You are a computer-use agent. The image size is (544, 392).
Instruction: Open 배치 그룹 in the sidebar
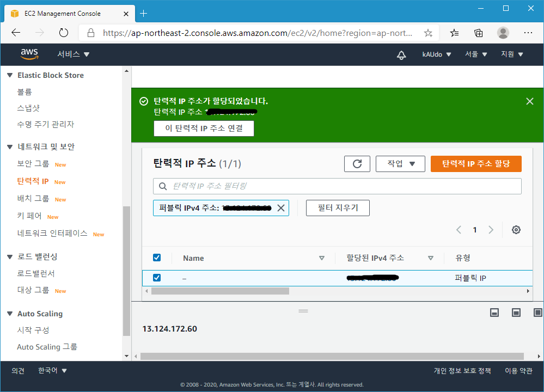33,198
